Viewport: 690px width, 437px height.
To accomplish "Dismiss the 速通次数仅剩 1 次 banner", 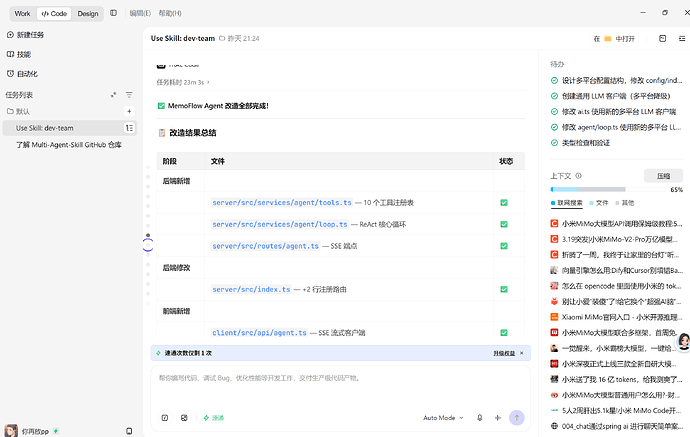I will (x=522, y=353).
